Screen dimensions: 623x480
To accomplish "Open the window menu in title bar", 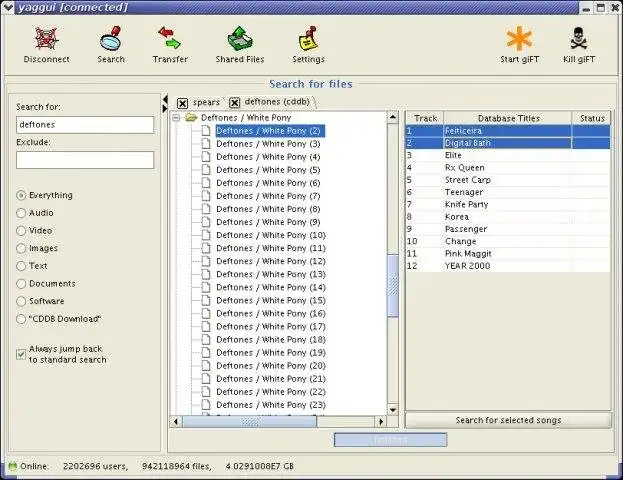I will click(8, 7).
